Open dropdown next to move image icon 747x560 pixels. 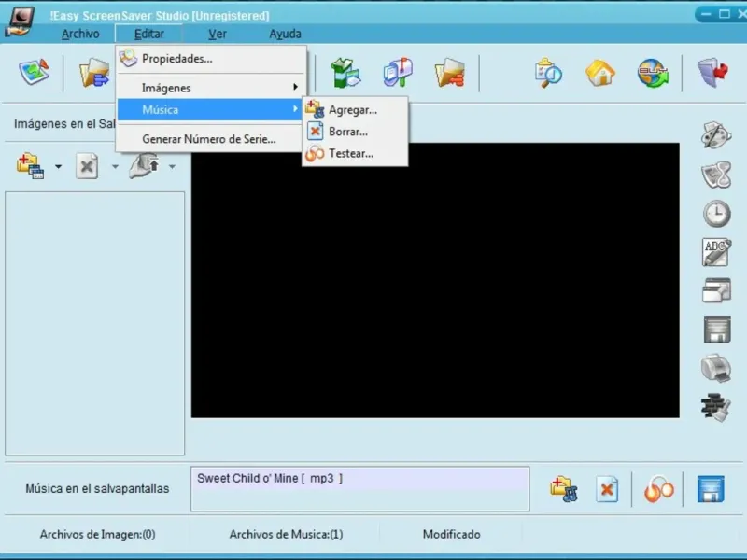pos(172,167)
